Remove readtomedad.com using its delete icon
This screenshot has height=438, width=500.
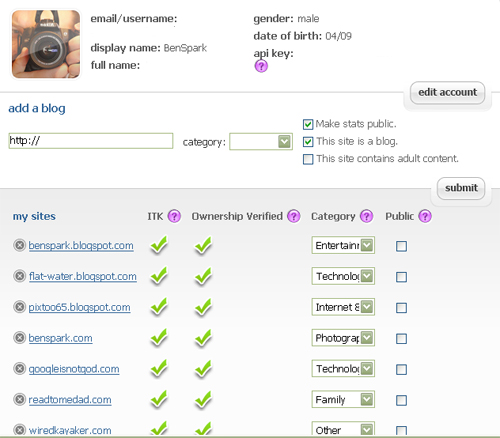coord(20,399)
